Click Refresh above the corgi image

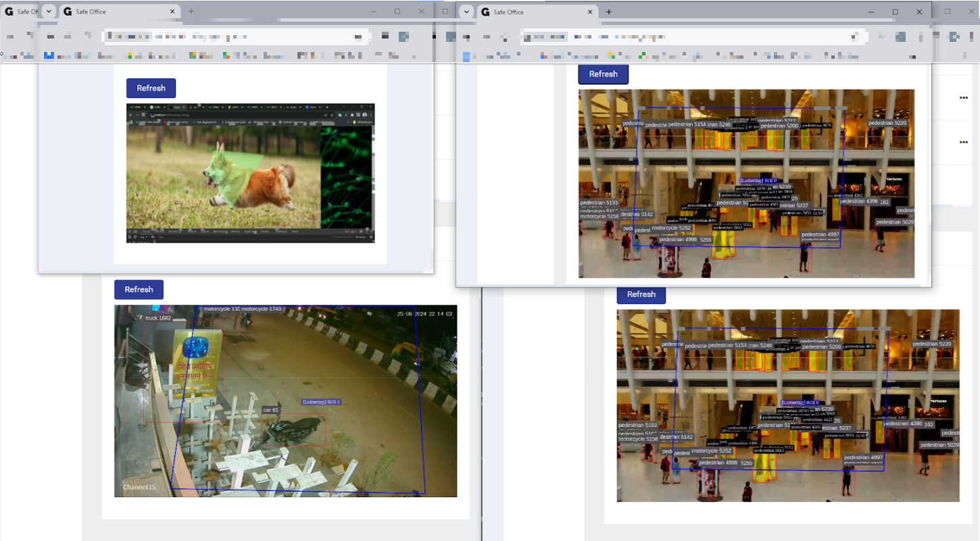pyautogui.click(x=151, y=88)
